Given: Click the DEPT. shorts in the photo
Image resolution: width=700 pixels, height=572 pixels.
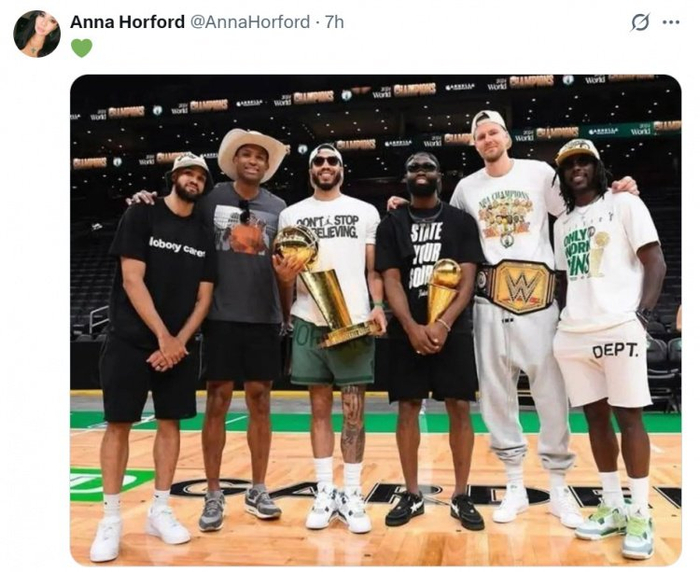Looking at the screenshot, I should click(604, 363).
